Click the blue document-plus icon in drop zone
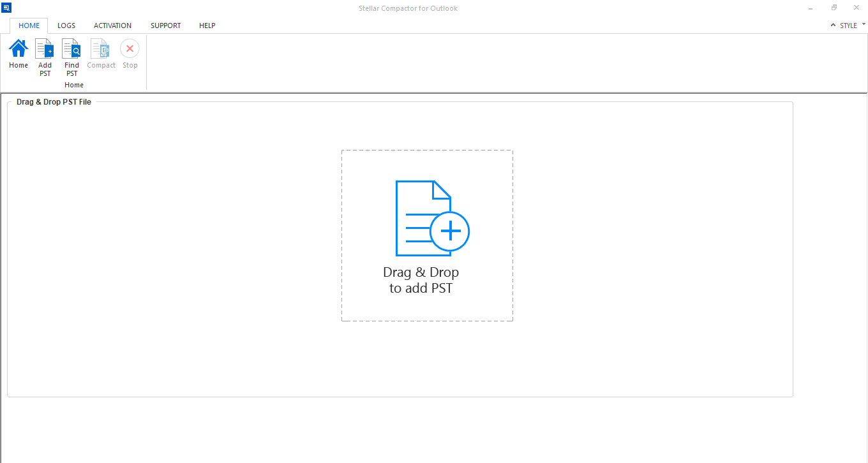The width and height of the screenshot is (868, 463). click(x=432, y=218)
